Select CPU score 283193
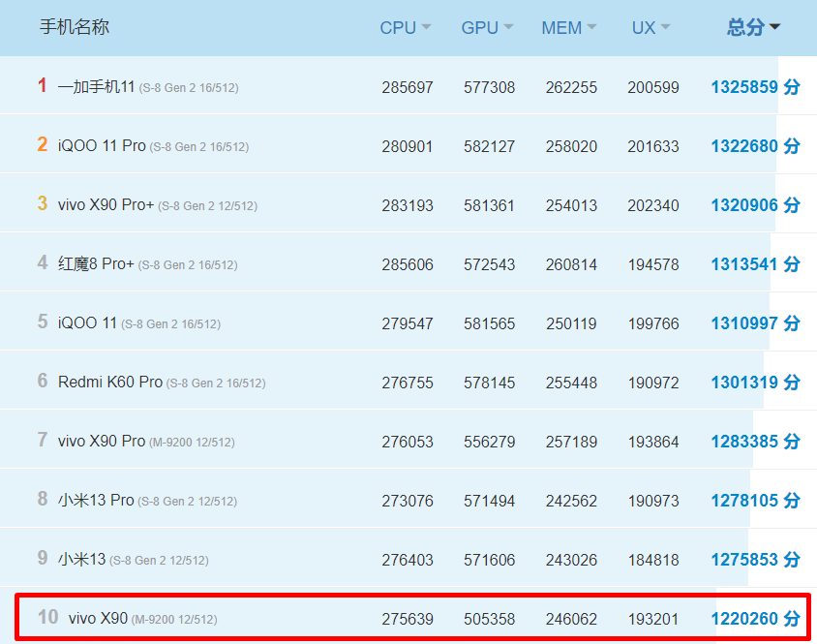 (x=408, y=205)
